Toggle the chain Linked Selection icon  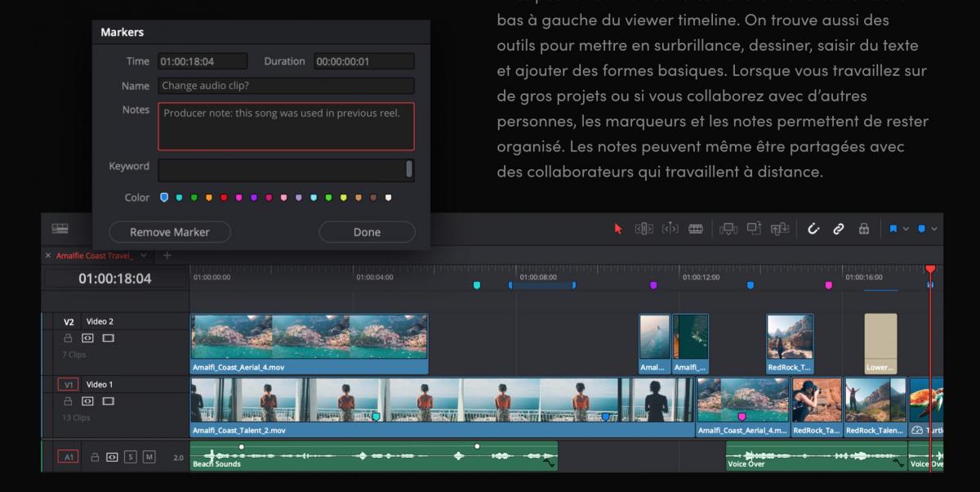pyautogui.click(x=838, y=231)
